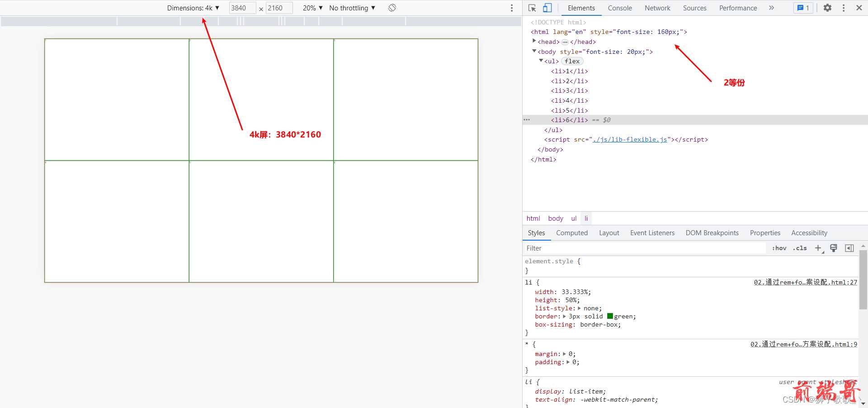Collapse the ul element node
This screenshot has width=868, height=408.
pos(541,61)
